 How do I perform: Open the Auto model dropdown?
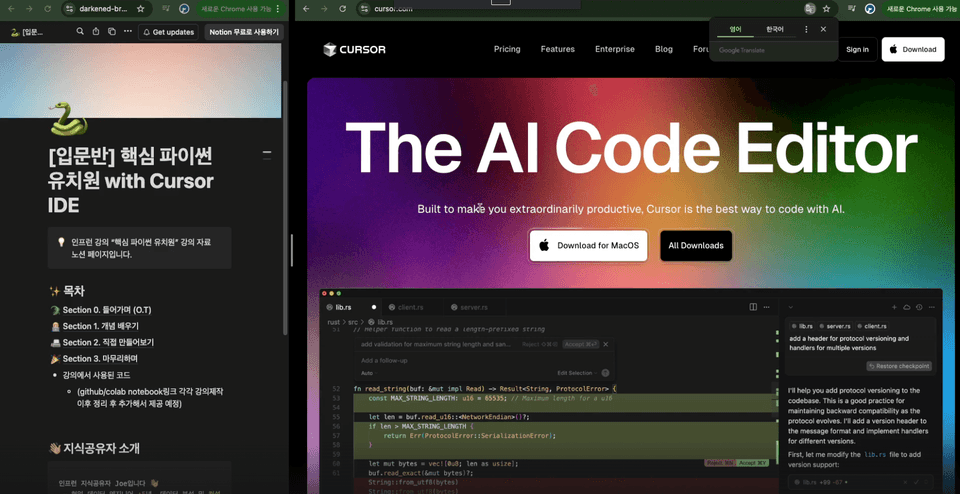coord(369,373)
